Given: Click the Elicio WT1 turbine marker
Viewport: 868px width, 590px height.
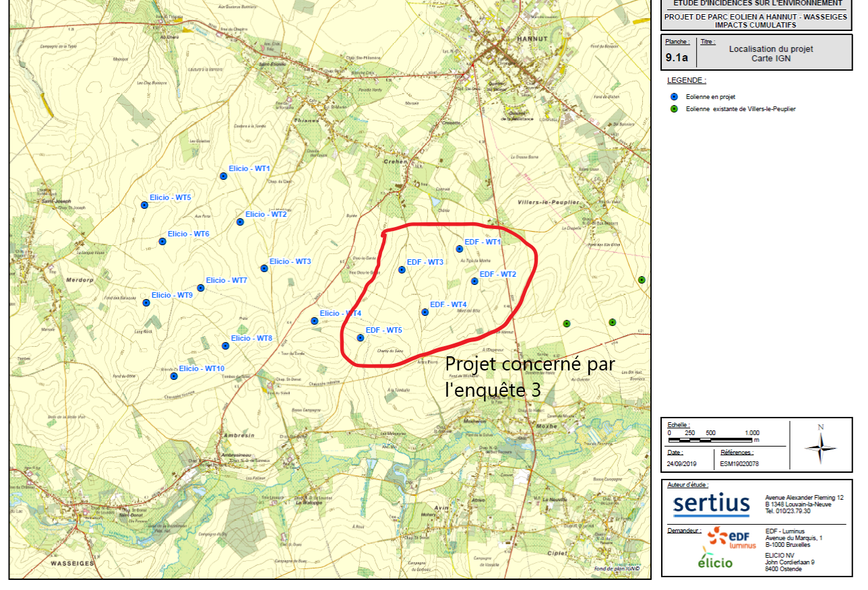Looking at the screenshot, I should pyautogui.click(x=224, y=176).
